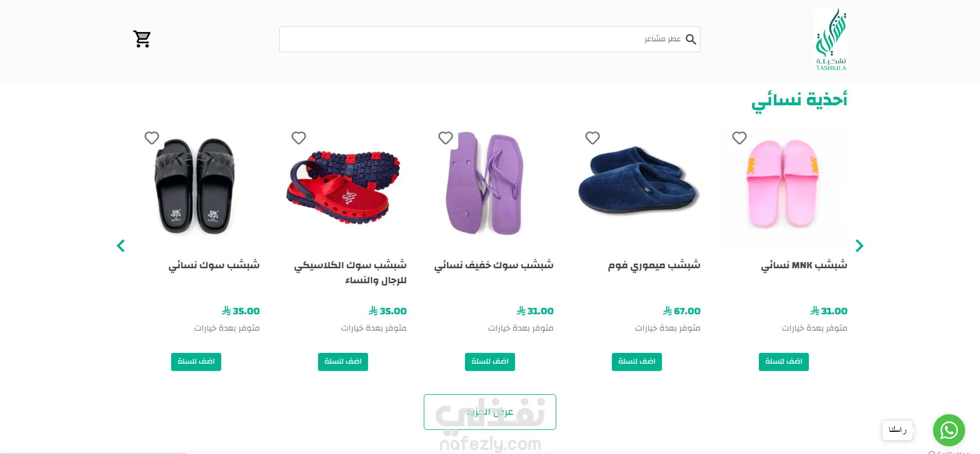Open شبشب ميموري فوم product title link
This screenshot has width=980, height=454.
(654, 265)
